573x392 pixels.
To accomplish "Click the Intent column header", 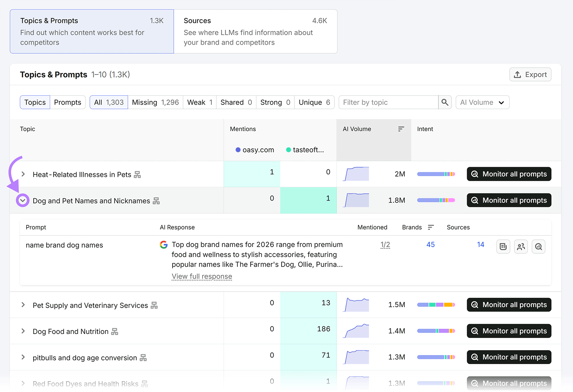I will [425, 129].
